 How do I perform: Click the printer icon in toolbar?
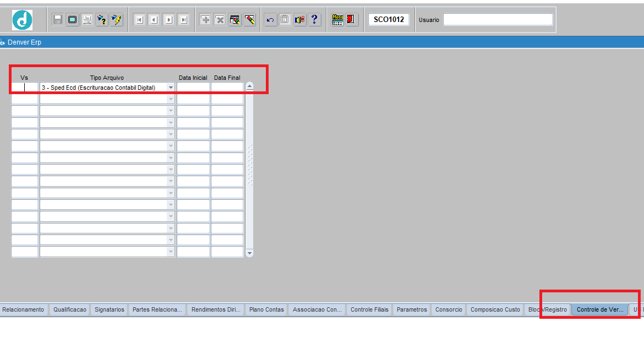(x=87, y=20)
